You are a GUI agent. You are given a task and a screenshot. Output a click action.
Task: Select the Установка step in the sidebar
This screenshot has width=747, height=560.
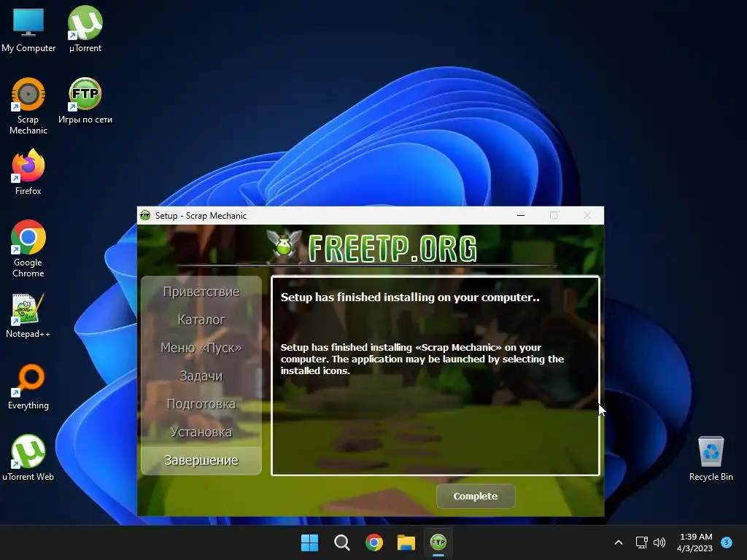point(201,432)
